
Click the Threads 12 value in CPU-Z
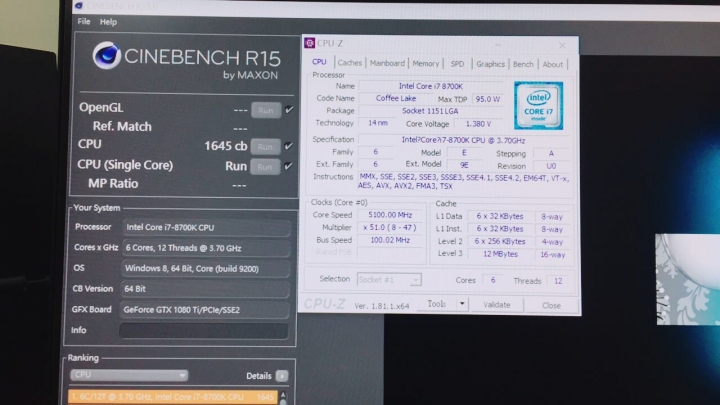tap(558, 281)
